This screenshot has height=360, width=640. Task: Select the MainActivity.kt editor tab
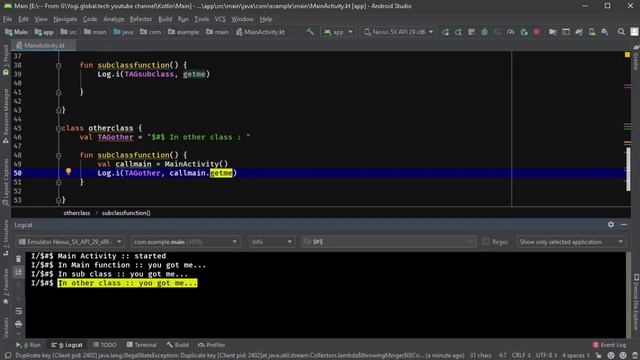click(x=43, y=45)
